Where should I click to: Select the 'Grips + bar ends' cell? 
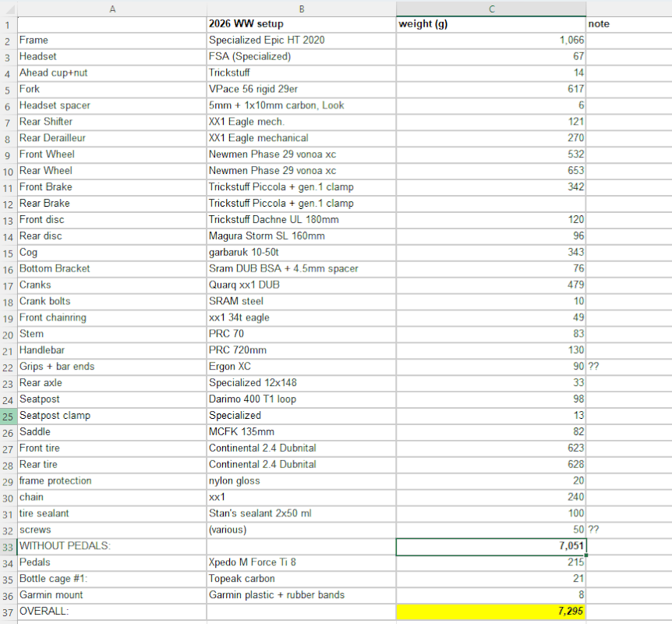[112, 367]
